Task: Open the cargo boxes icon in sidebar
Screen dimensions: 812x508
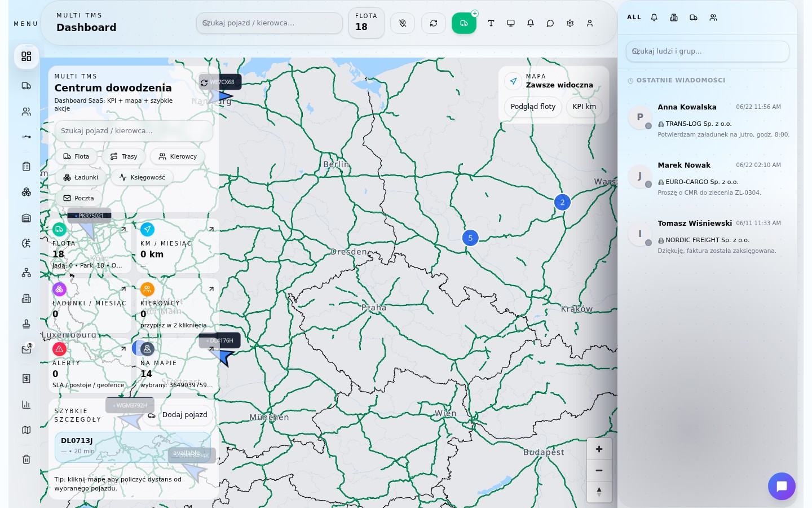Action: [x=26, y=192]
